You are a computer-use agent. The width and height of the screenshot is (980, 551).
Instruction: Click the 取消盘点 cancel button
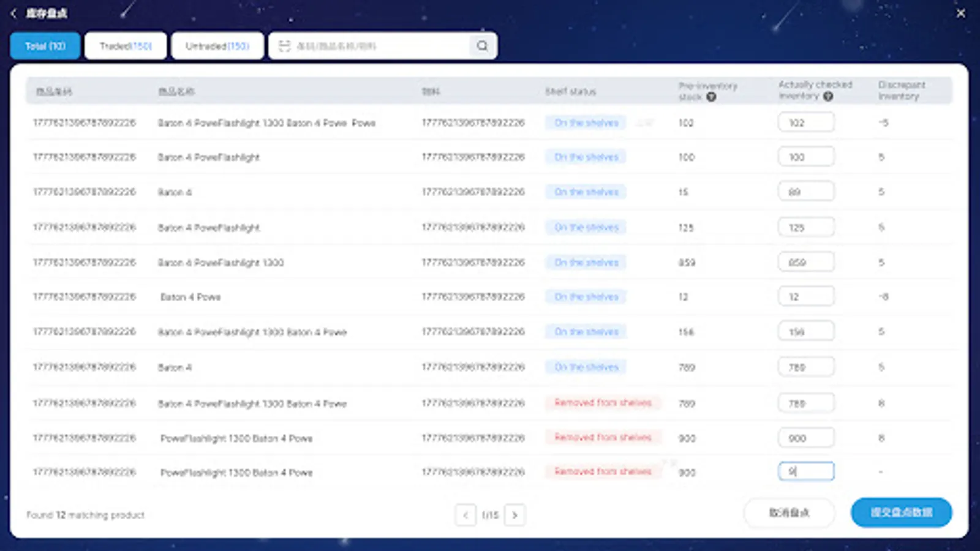click(789, 512)
